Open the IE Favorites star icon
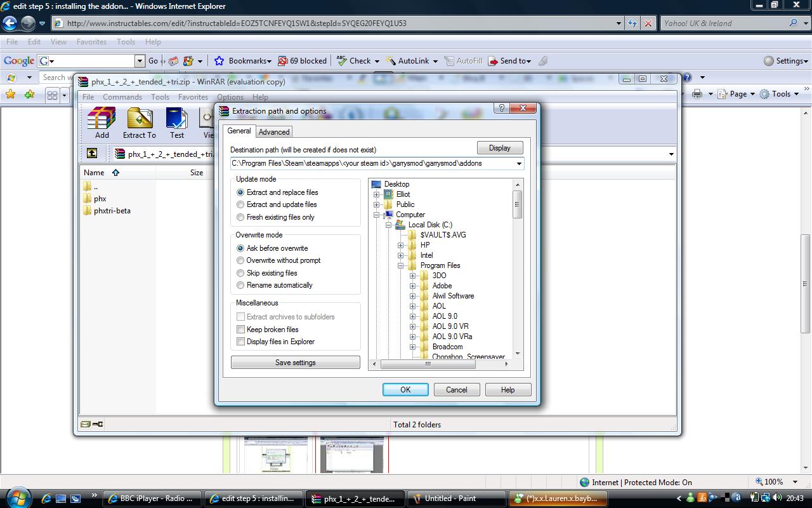 tap(10, 94)
